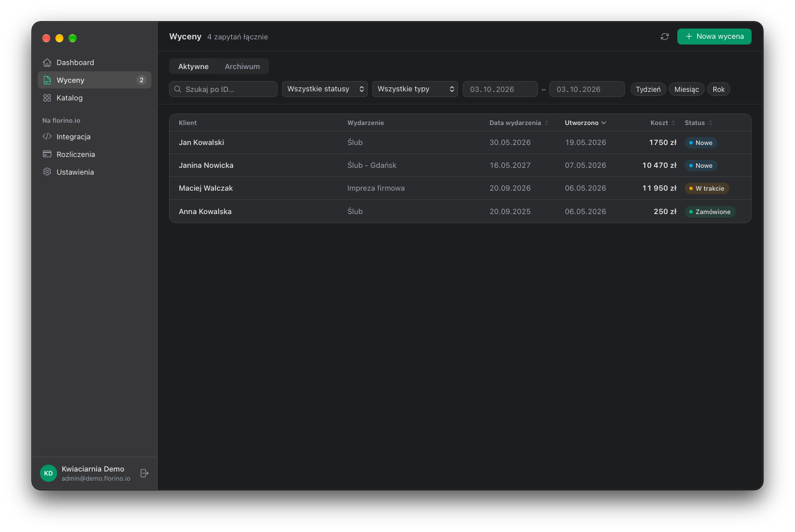This screenshot has height=532, width=795.
Task: Click the Dashboard home icon in sidebar
Action: click(x=47, y=63)
